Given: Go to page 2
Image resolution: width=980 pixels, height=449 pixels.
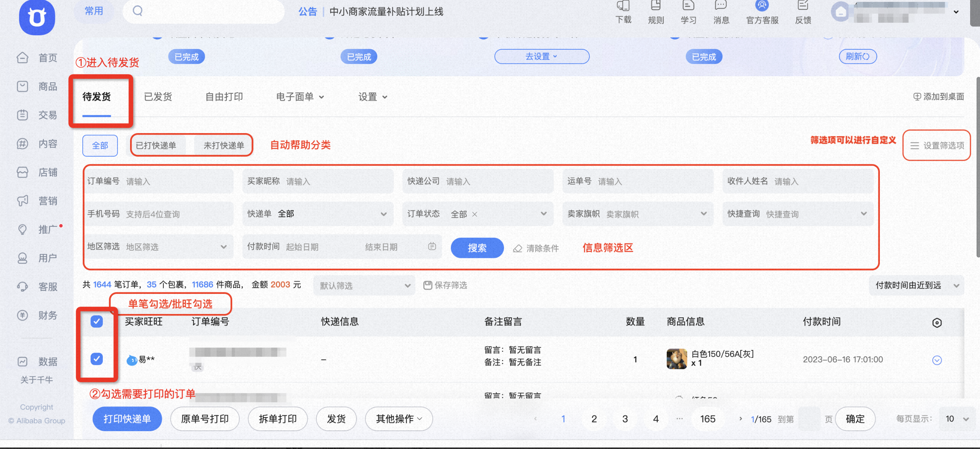Looking at the screenshot, I should 594,419.
